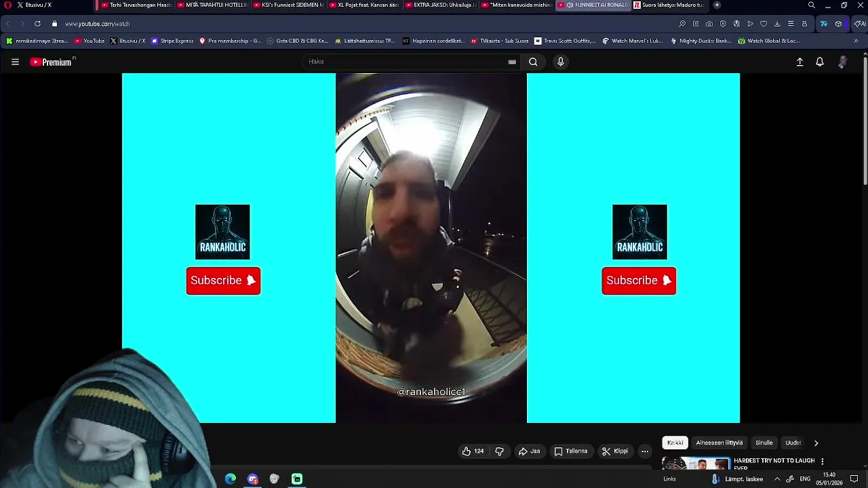Open the 'Suora lähetys: Maduro' tab
This screenshot has width=868, height=488.
(669, 5)
